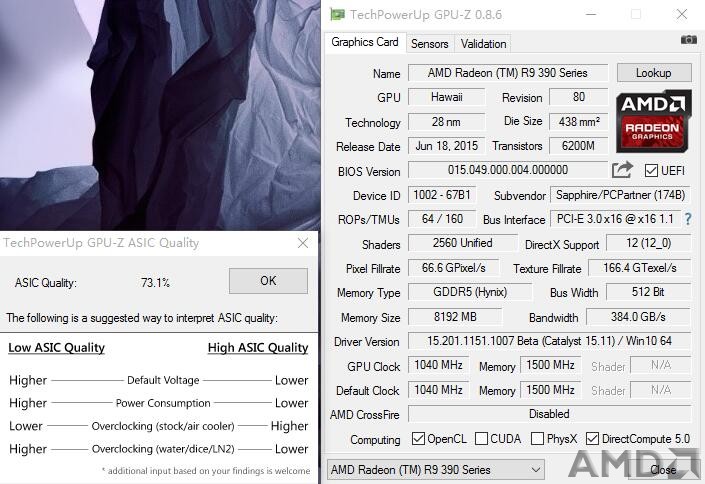This screenshot has height=484, width=705.
Task: Click the Lookup button
Action: [x=654, y=72]
